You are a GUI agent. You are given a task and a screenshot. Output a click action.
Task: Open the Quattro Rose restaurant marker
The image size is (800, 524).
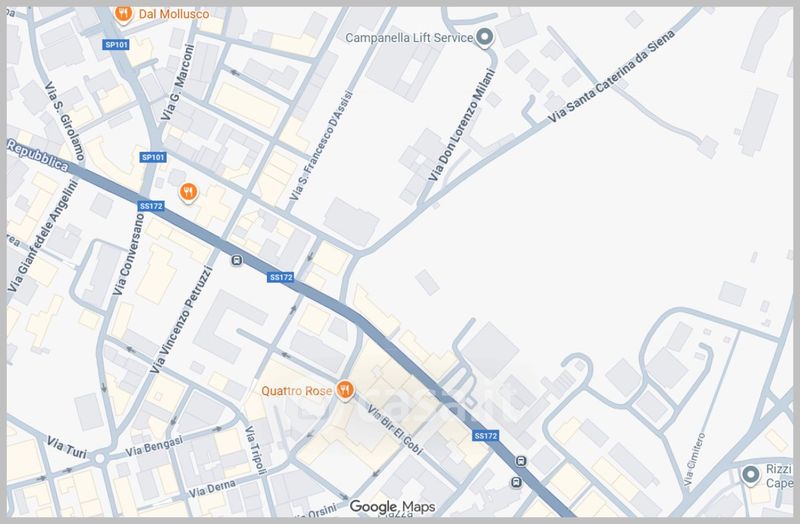point(345,390)
